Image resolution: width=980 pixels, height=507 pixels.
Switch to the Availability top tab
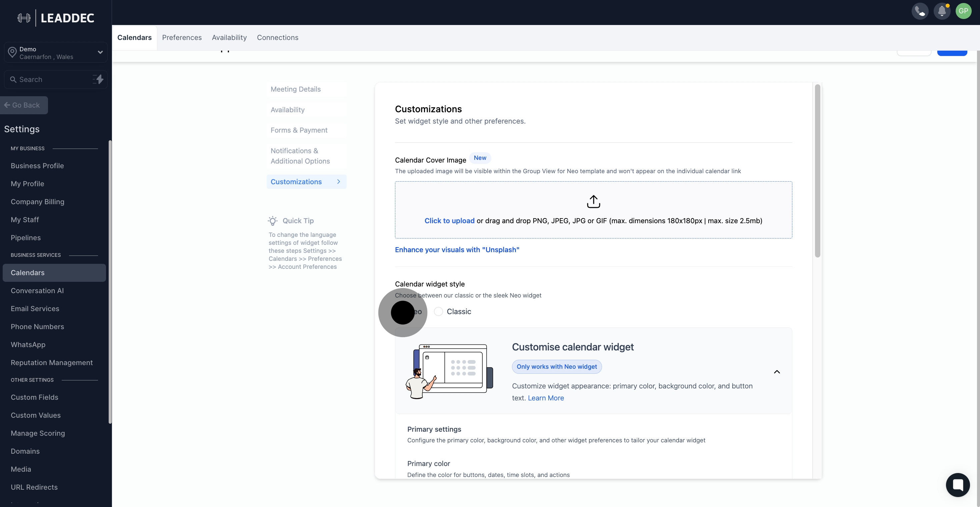tap(229, 38)
